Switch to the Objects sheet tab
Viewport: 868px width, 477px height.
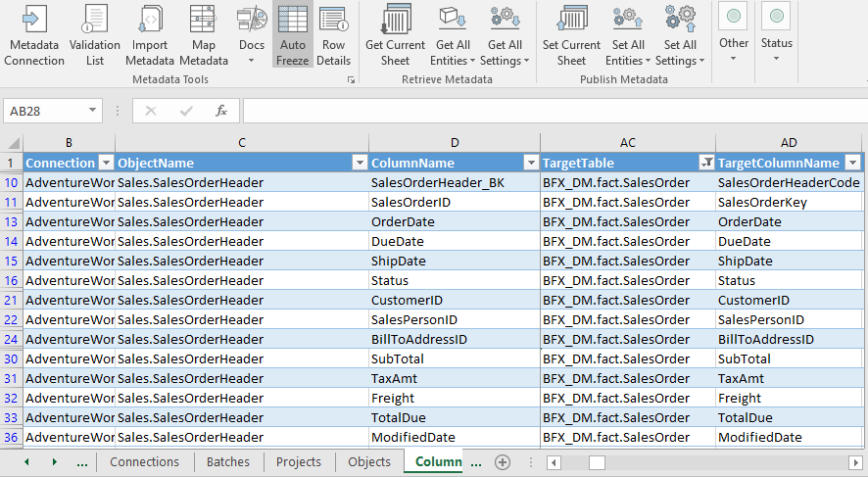[369, 461]
